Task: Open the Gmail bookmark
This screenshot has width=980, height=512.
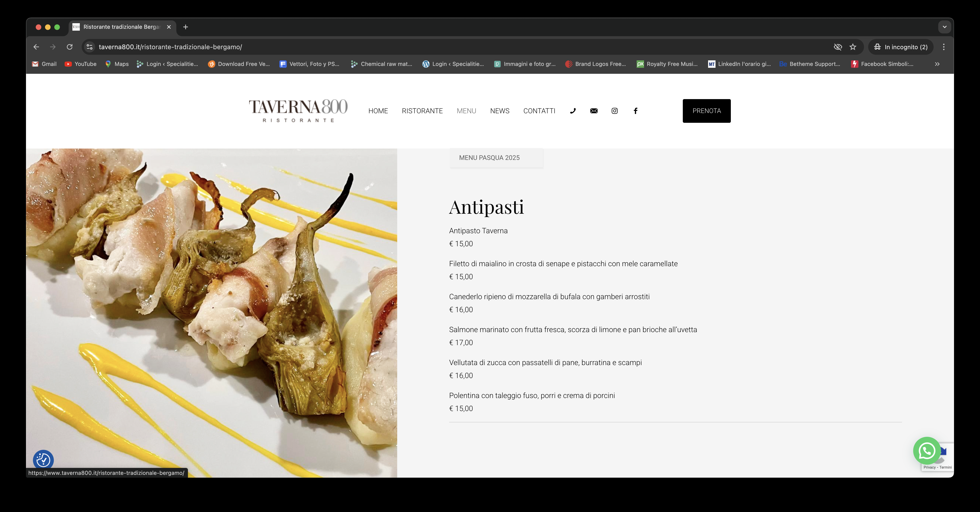Action: pos(45,64)
